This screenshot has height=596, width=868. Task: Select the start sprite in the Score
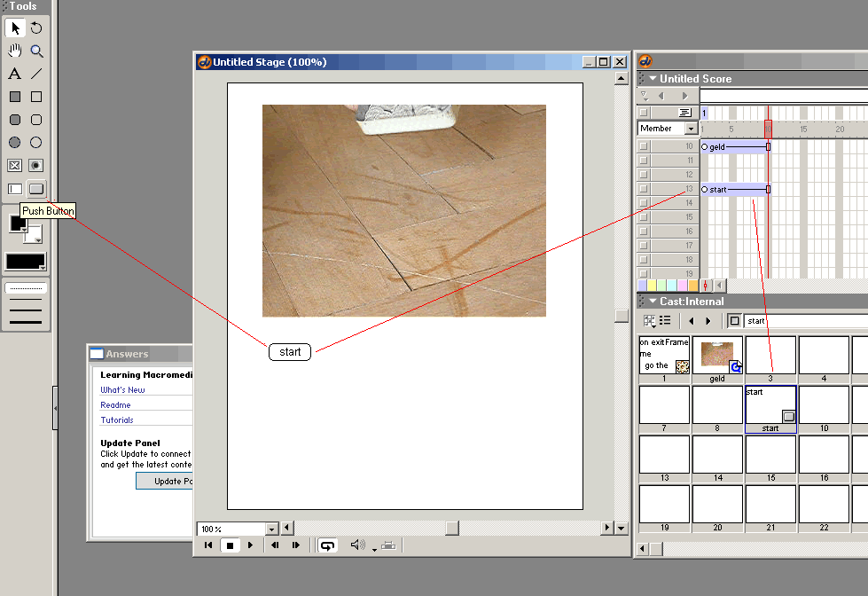pos(736,190)
